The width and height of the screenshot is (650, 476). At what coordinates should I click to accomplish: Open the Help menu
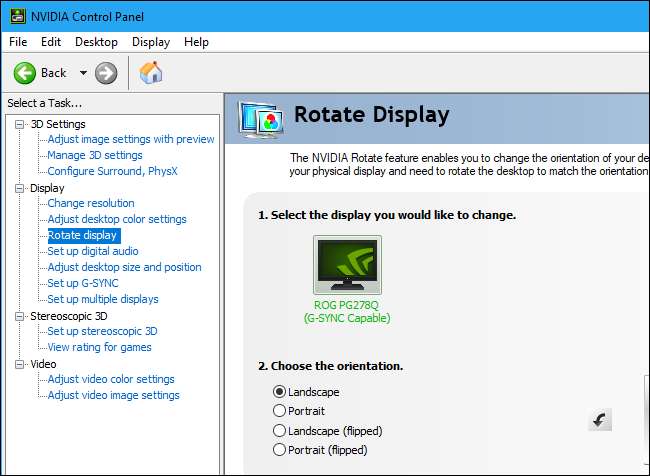(196, 42)
